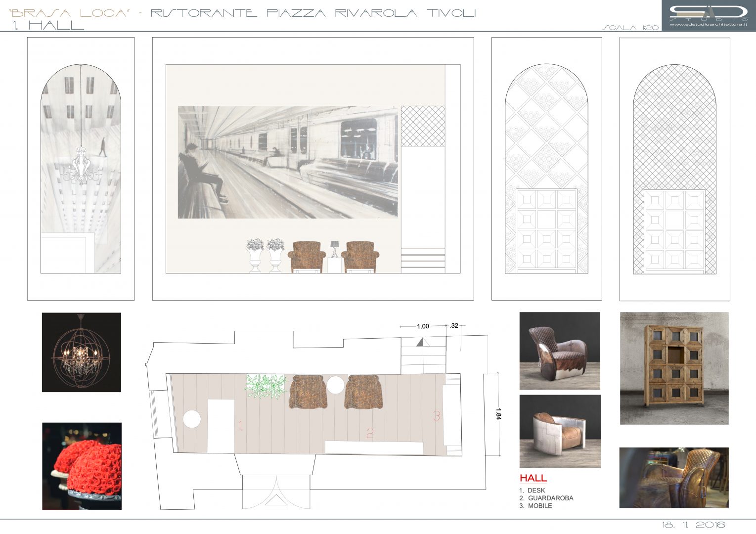Select the '1. HALL' sheet heading
This screenshot has width=756, height=534.
pos(49,25)
